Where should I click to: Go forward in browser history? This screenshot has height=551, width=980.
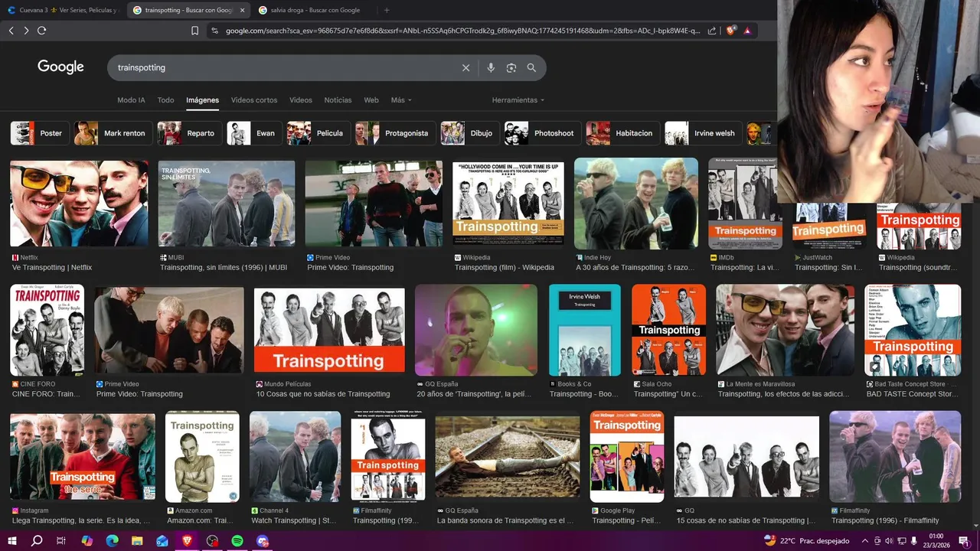pyautogui.click(x=26, y=31)
